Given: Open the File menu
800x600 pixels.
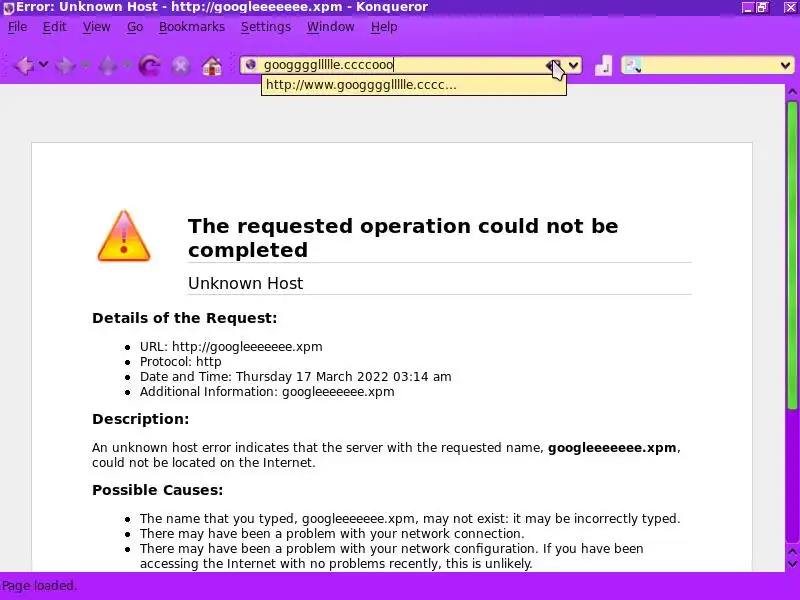Looking at the screenshot, I should point(17,27).
